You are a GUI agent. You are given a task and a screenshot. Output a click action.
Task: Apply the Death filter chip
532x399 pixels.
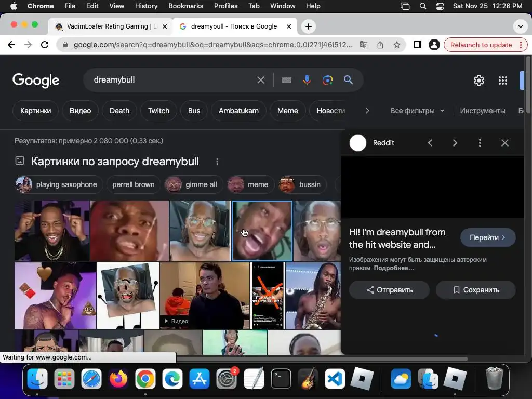coord(119,111)
